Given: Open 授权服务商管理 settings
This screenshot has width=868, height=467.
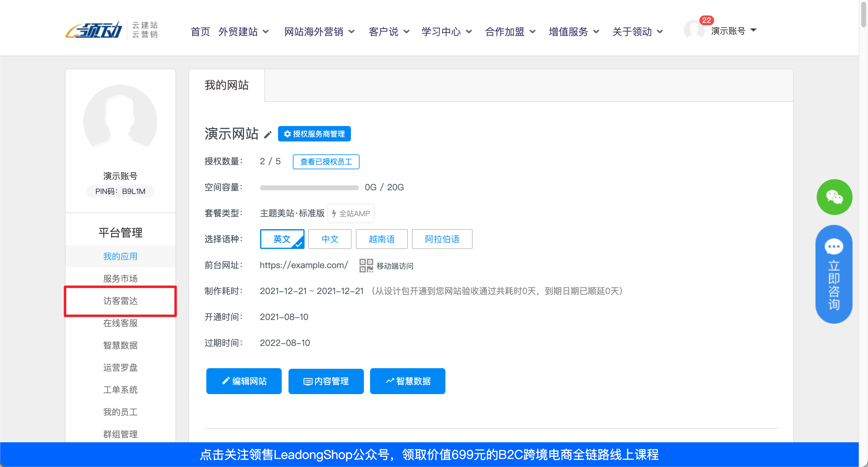Looking at the screenshot, I should 314,133.
